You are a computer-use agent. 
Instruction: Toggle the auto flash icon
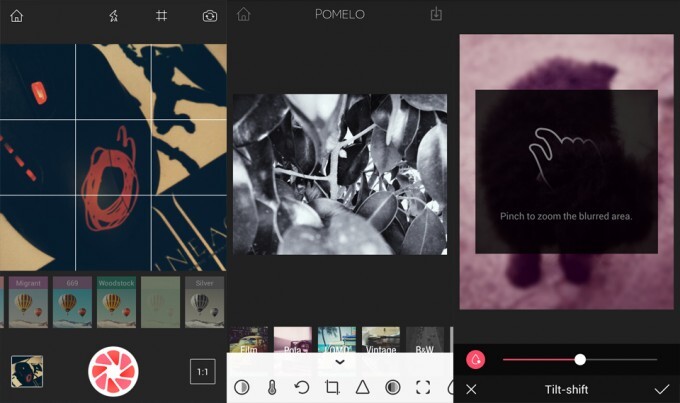(x=113, y=15)
